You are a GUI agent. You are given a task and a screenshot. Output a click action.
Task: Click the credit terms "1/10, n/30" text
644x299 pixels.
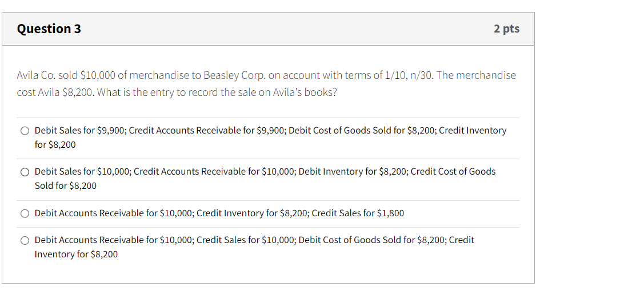pyautogui.click(x=407, y=75)
